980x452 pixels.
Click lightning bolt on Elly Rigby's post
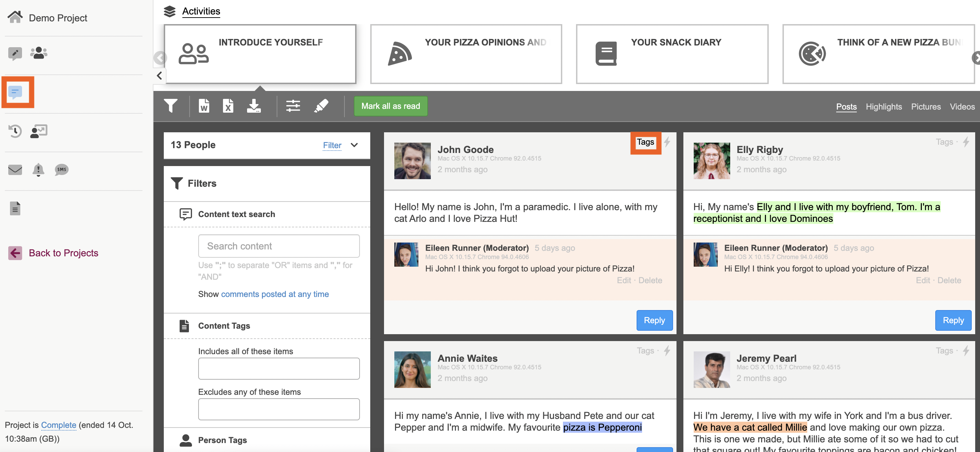coord(966,142)
